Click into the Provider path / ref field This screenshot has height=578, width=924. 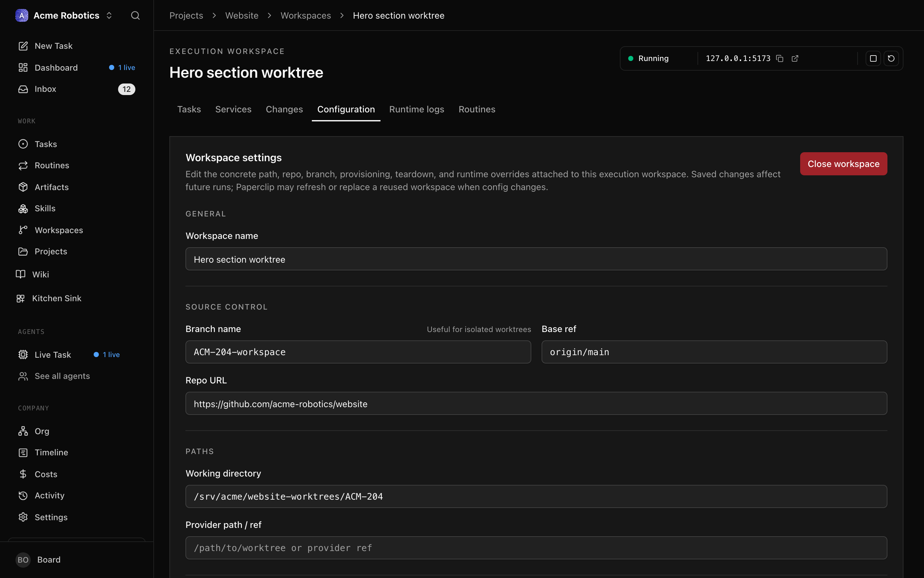(536, 548)
